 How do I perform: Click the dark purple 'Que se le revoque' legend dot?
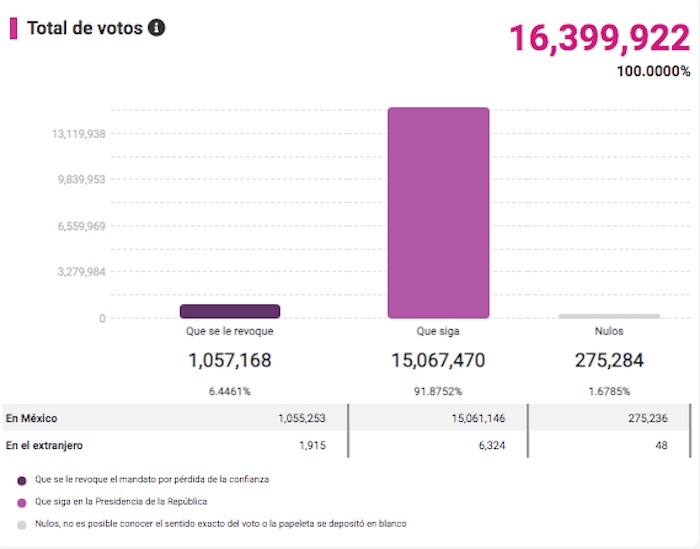pos(22,480)
